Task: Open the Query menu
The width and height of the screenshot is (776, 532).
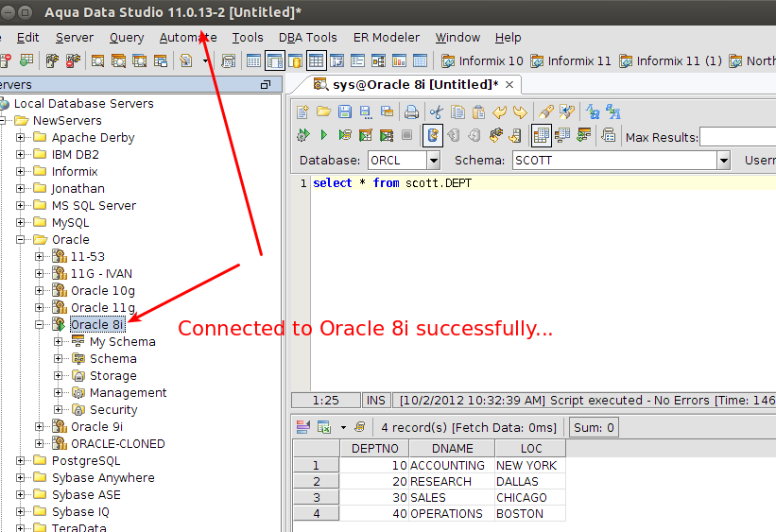Action: pyautogui.click(x=127, y=38)
